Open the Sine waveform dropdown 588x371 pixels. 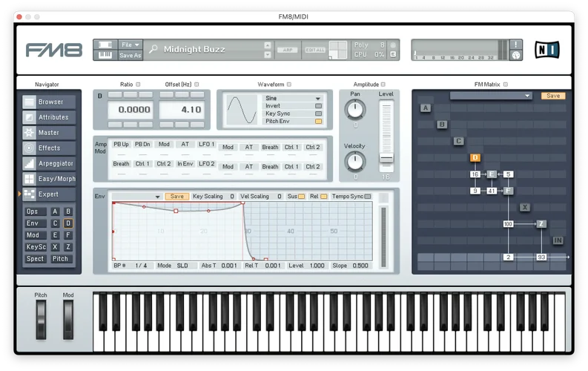[x=292, y=98]
